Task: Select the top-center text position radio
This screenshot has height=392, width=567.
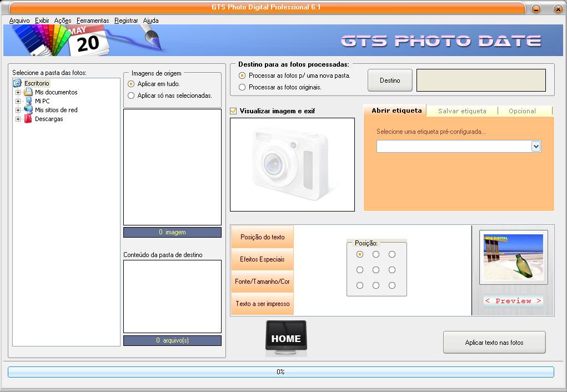Action: click(376, 255)
